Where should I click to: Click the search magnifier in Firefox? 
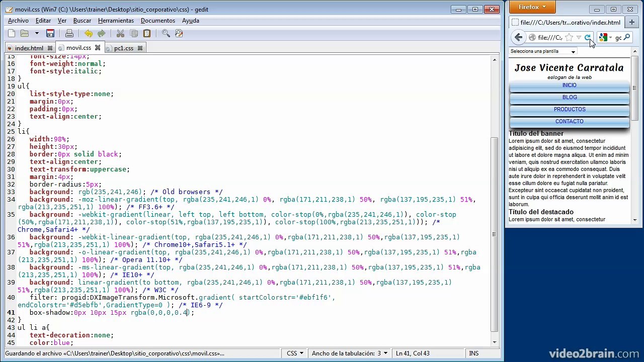click(x=627, y=38)
